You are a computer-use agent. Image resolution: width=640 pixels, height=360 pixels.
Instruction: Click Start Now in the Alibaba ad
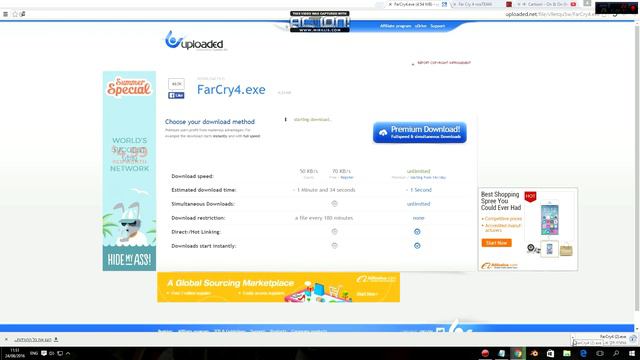[496, 243]
